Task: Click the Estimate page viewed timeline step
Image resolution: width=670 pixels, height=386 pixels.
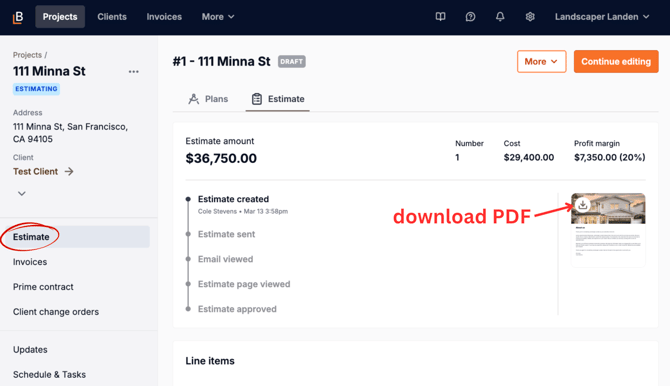Action: (x=244, y=284)
